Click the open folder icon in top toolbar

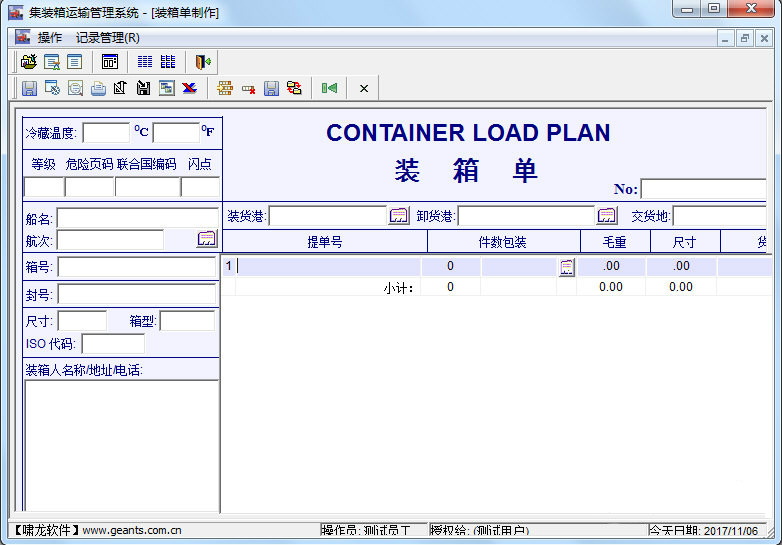click(x=29, y=62)
